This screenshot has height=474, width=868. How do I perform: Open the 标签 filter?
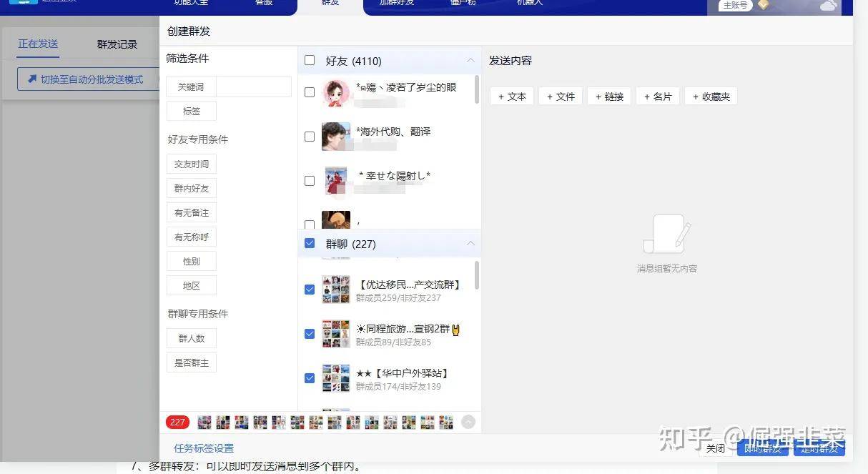(x=191, y=111)
